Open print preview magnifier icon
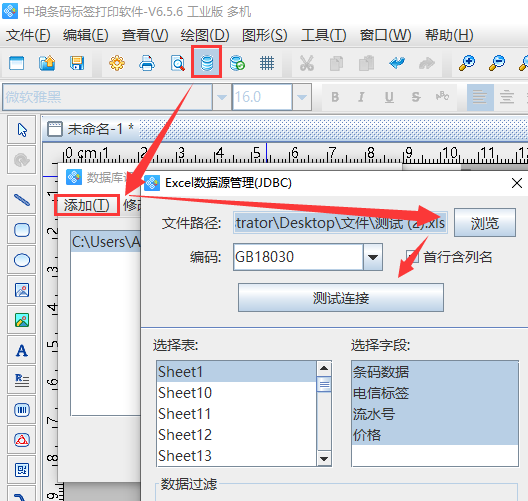This screenshot has height=501, width=528. pyautogui.click(x=177, y=63)
